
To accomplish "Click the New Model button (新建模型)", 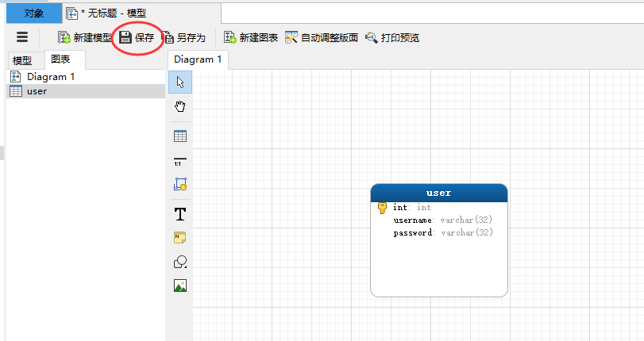I will pyautogui.click(x=85, y=38).
